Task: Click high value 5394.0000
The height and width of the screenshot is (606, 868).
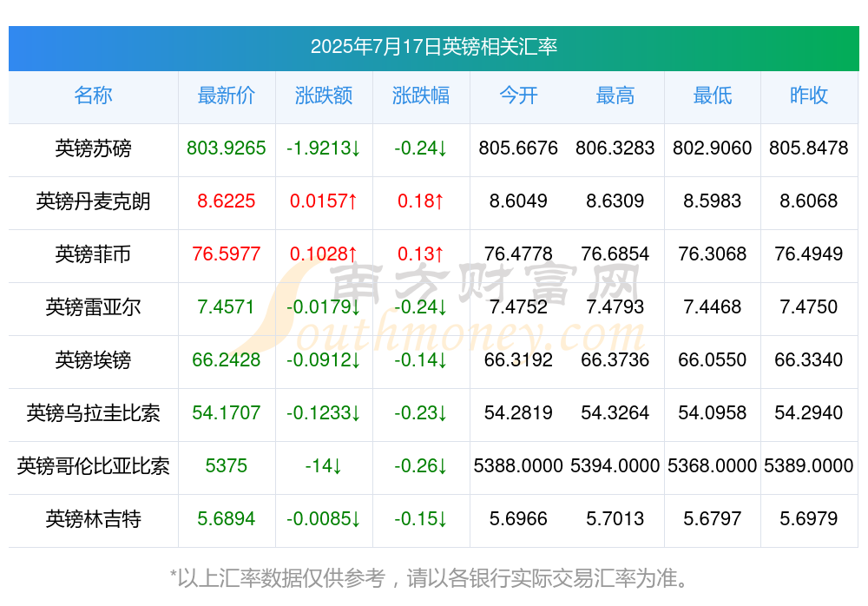Action: tap(615, 466)
